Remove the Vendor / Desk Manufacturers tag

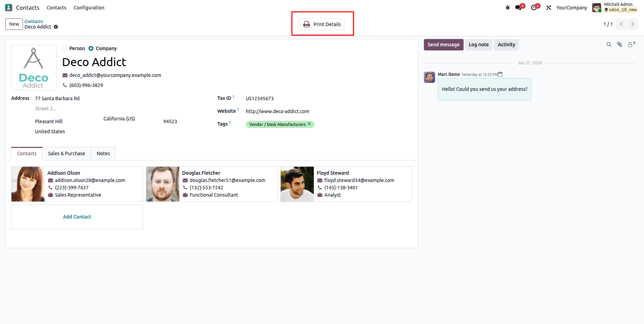(x=309, y=124)
